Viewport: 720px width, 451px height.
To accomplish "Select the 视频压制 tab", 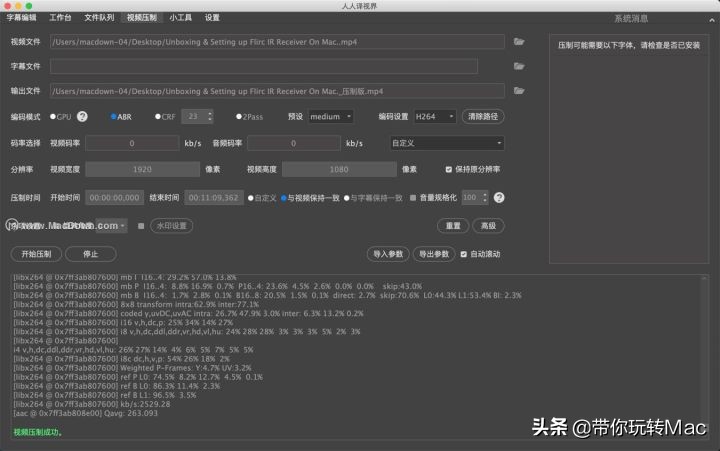I will (x=142, y=17).
